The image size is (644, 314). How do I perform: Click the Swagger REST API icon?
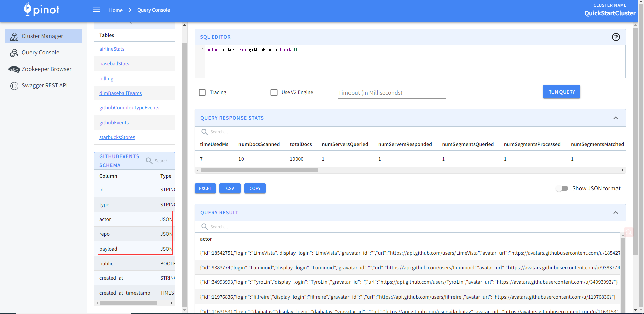tap(14, 86)
